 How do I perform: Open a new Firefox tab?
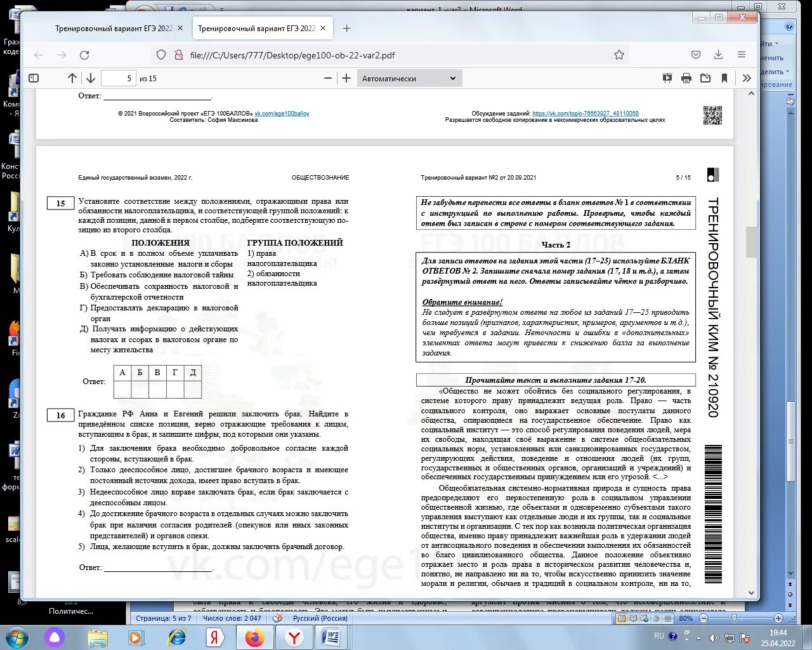pyautogui.click(x=346, y=29)
